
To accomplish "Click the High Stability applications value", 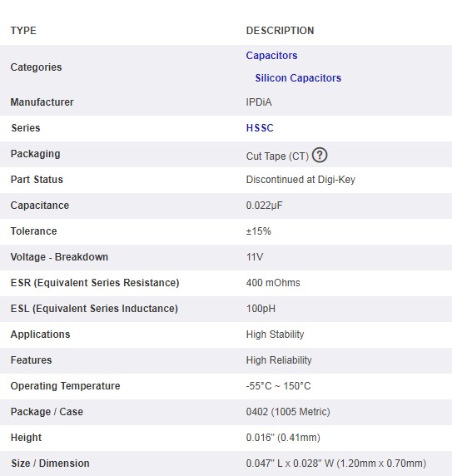I will pyautogui.click(x=275, y=335).
